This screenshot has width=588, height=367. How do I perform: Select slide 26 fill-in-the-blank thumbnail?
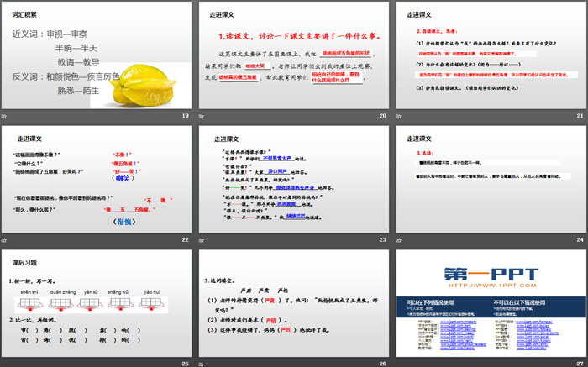point(293,303)
